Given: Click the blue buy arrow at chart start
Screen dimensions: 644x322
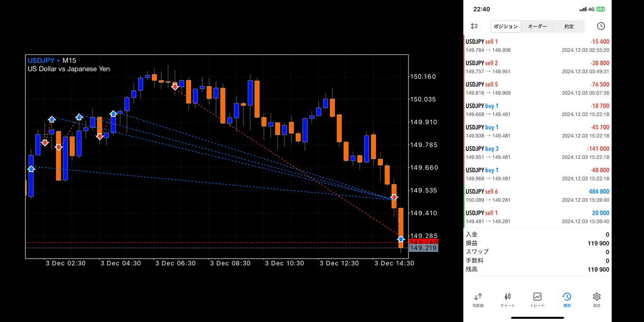Looking at the screenshot, I should point(31,168).
